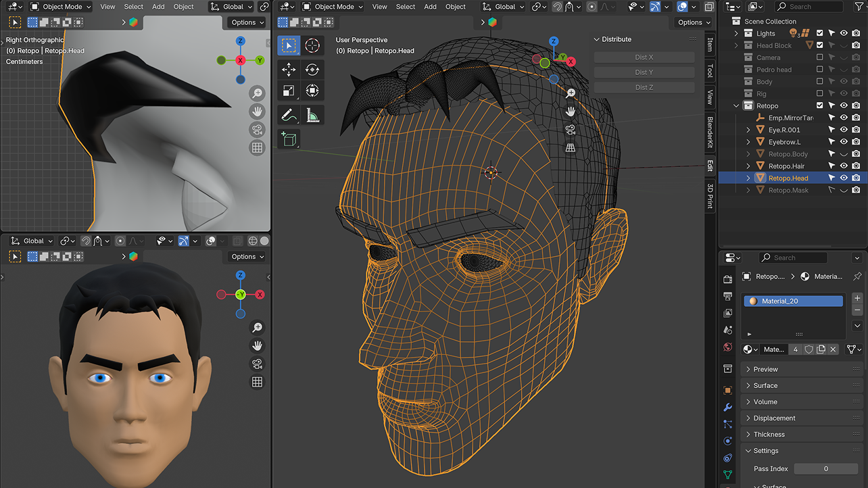The height and width of the screenshot is (488, 868).
Task: Click the Add Cube tool
Action: coord(289,139)
